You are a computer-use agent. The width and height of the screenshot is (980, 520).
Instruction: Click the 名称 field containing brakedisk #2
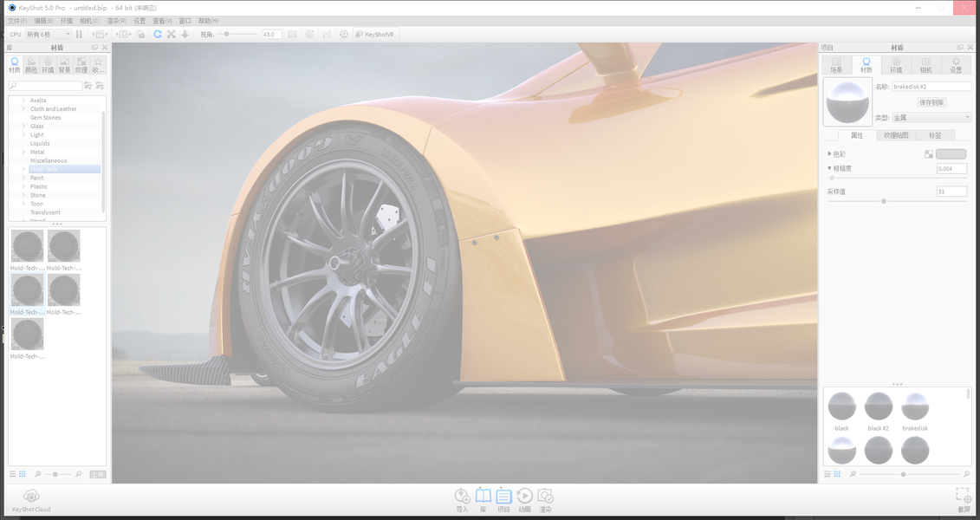(931, 87)
